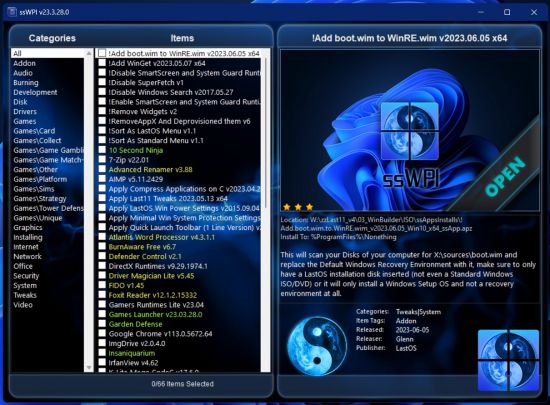Click the three-star rating on preview image
The height and width of the screenshot is (405, 550).
(298, 207)
